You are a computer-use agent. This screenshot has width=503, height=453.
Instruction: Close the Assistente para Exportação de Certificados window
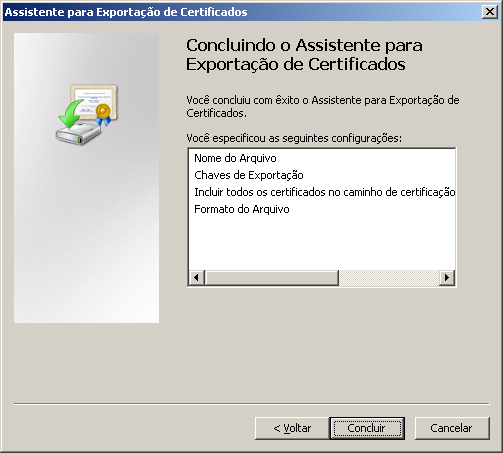[x=490, y=12]
